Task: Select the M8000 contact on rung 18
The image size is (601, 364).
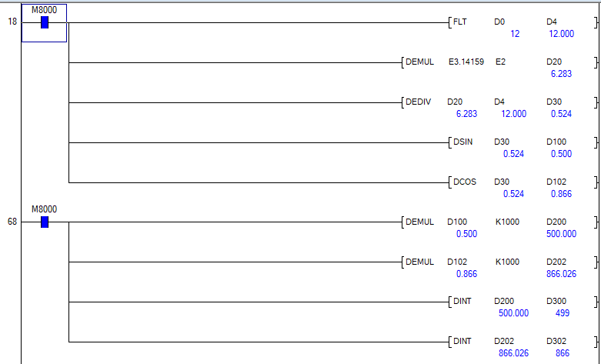Action: [x=44, y=22]
